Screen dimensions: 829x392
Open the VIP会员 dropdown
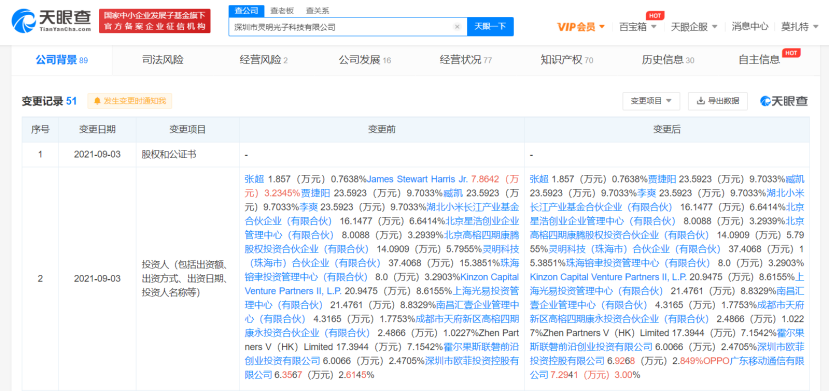[581, 26]
